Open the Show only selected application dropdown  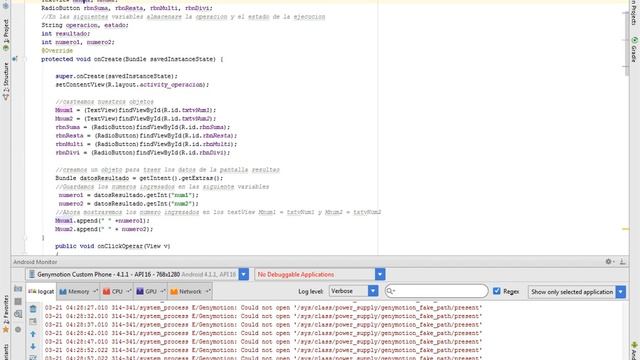pyautogui.click(x=620, y=292)
